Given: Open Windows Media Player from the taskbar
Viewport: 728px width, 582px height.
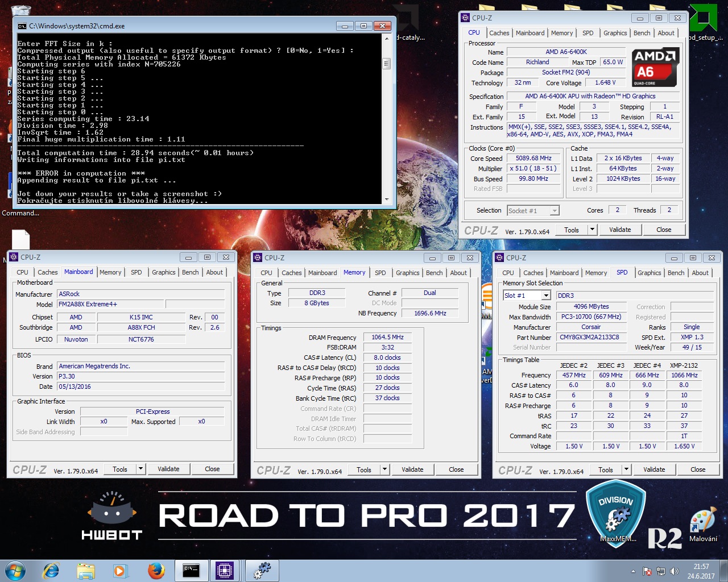Looking at the screenshot, I should 119,570.
